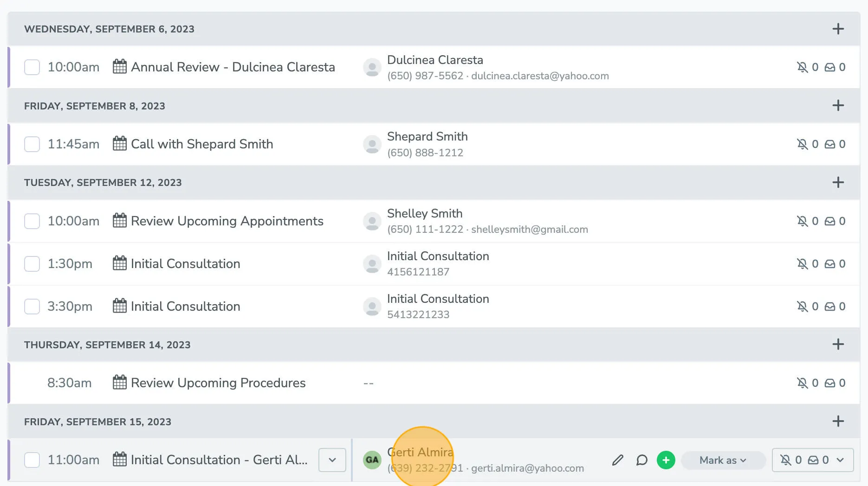Click Shelley Smith's profile avatar
This screenshot has width=868, height=486.
pyautogui.click(x=372, y=221)
